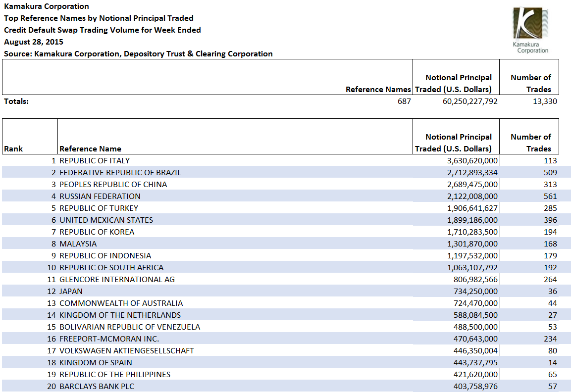Click the notional value 1,906,641,627
This screenshot has width=571, height=392.
472,208
